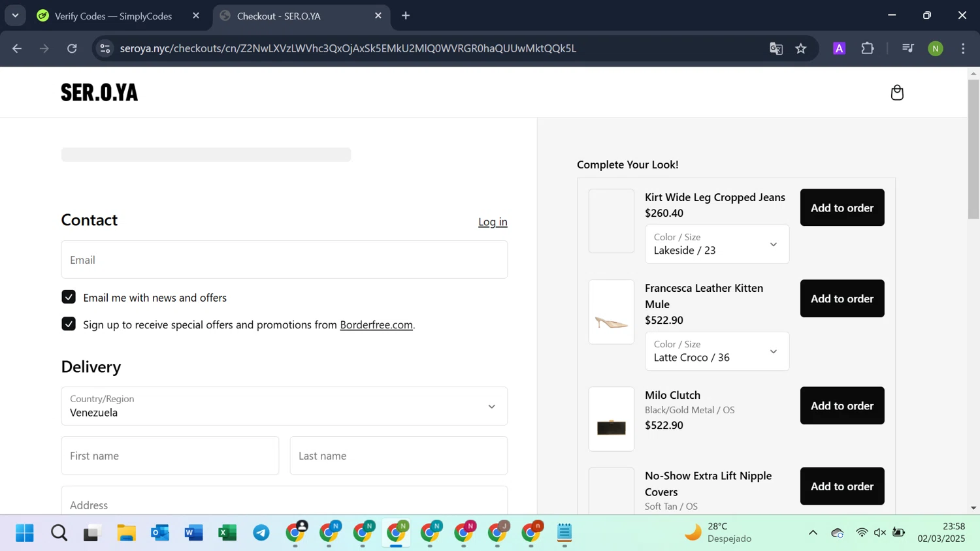
Task: Open the Borderfree.com link
Action: tap(376, 324)
